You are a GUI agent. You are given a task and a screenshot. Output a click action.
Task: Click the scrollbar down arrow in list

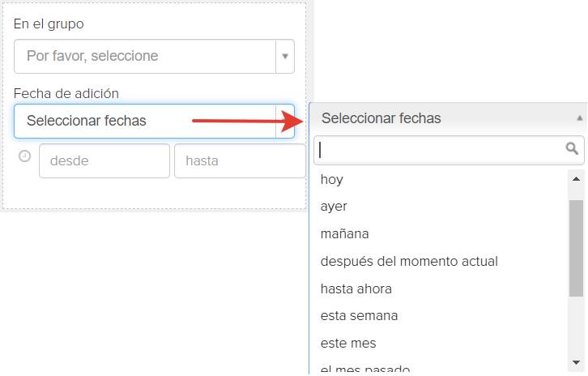point(577,362)
